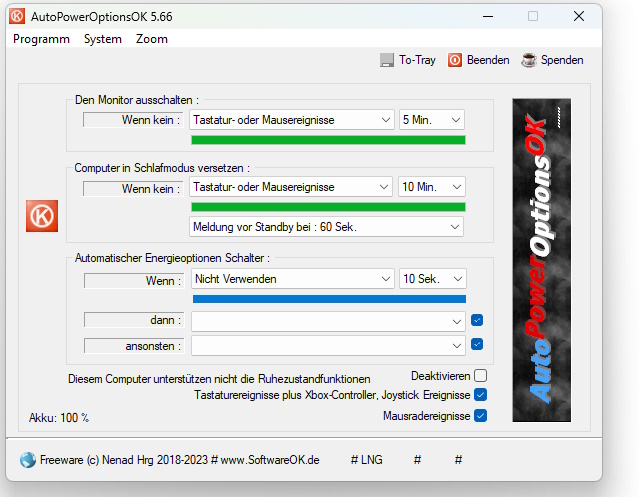Open the Zoom menu
The image size is (639, 497).
tap(152, 39)
